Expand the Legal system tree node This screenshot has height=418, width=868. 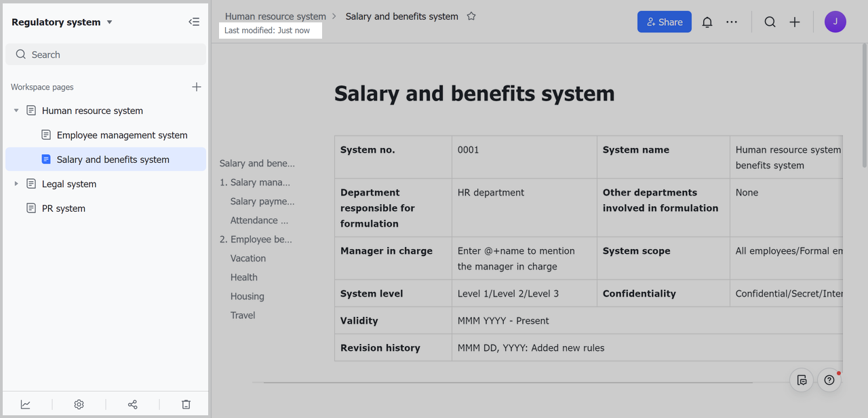pyautogui.click(x=16, y=184)
